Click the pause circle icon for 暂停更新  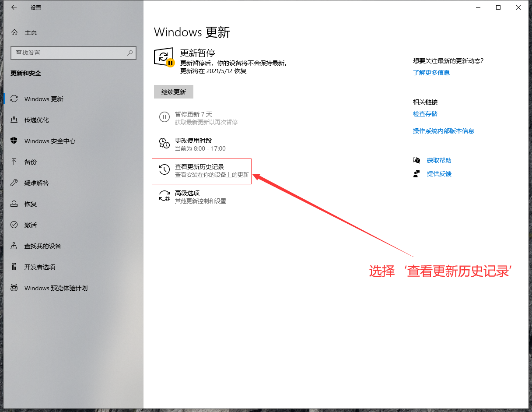[164, 117]
